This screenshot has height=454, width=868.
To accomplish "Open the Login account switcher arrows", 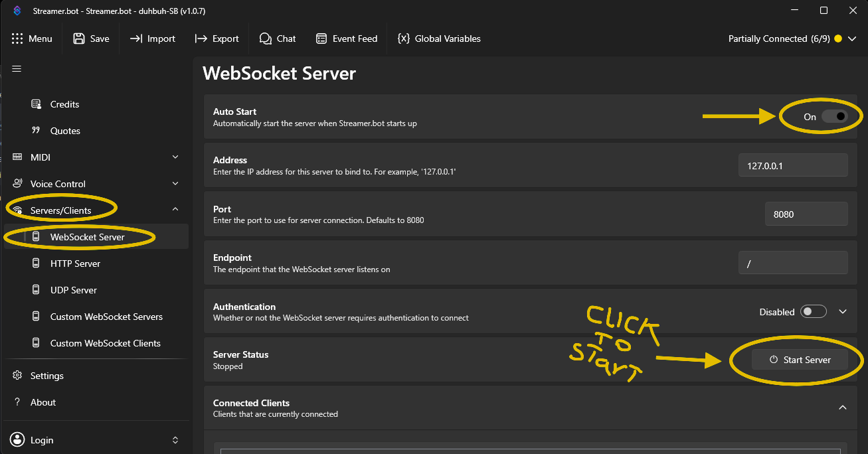I will tap(175, 440).
